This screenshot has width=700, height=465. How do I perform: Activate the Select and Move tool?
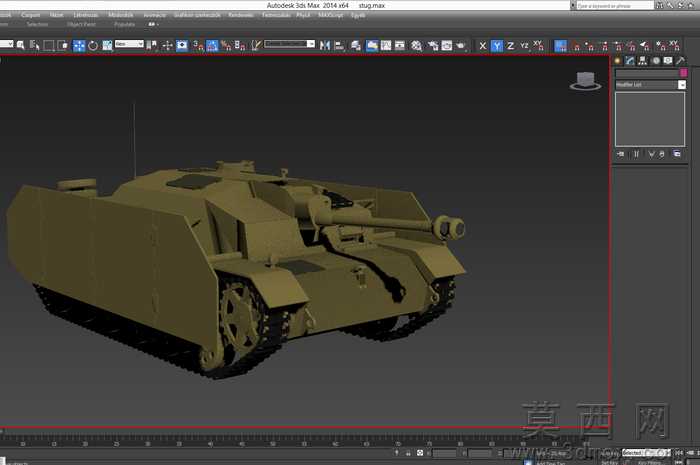click(x=79, y=46)
